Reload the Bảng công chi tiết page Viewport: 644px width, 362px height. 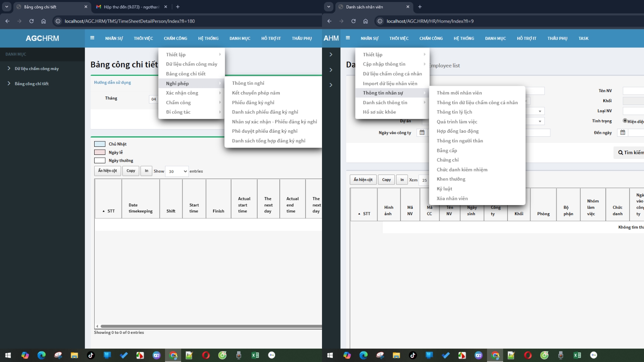[x=31, y=21]
